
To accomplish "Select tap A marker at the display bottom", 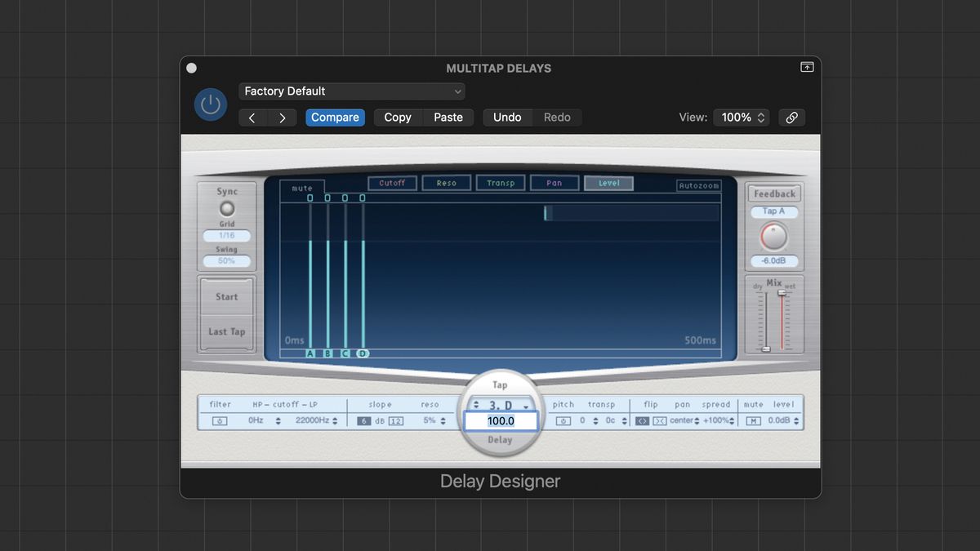I will click(310, 353).
